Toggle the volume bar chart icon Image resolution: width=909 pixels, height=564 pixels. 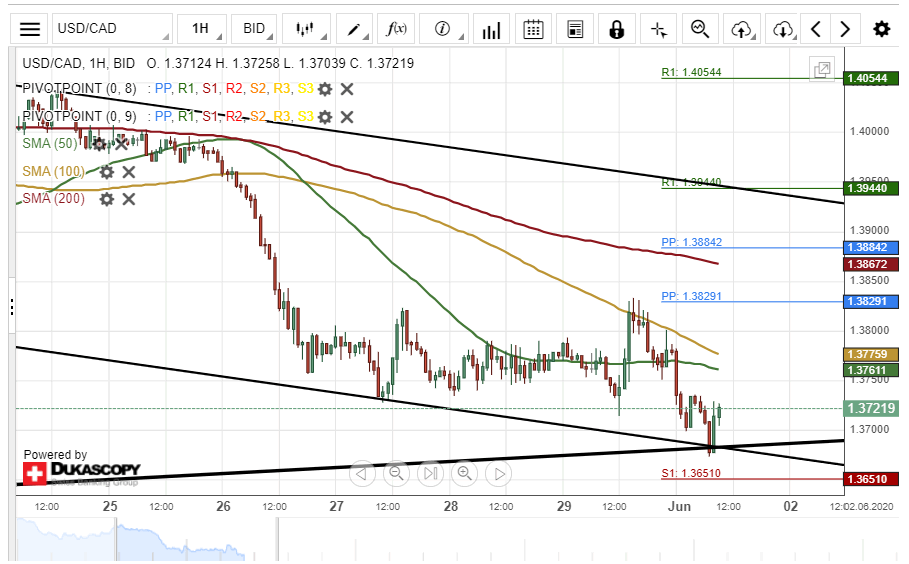[491, 29]
